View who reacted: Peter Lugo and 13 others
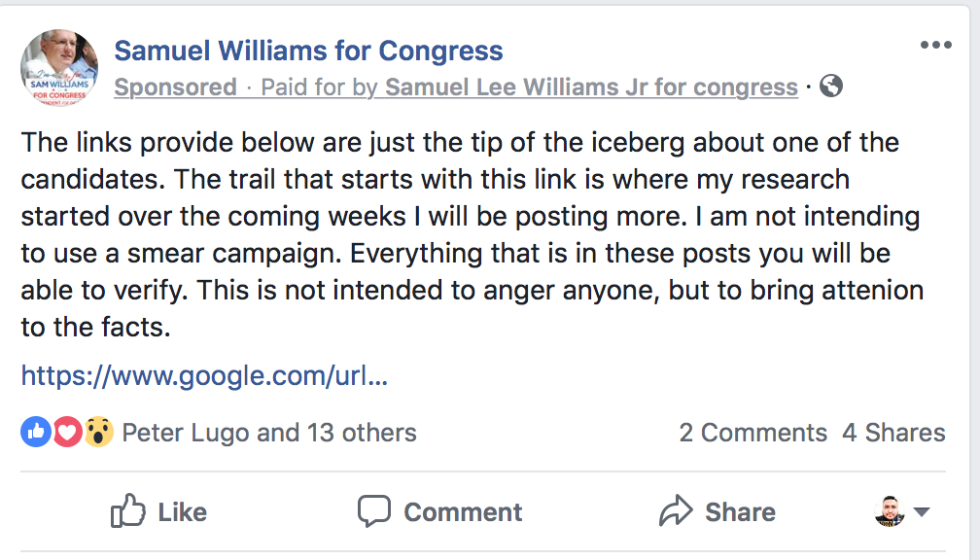 point(269,433)
